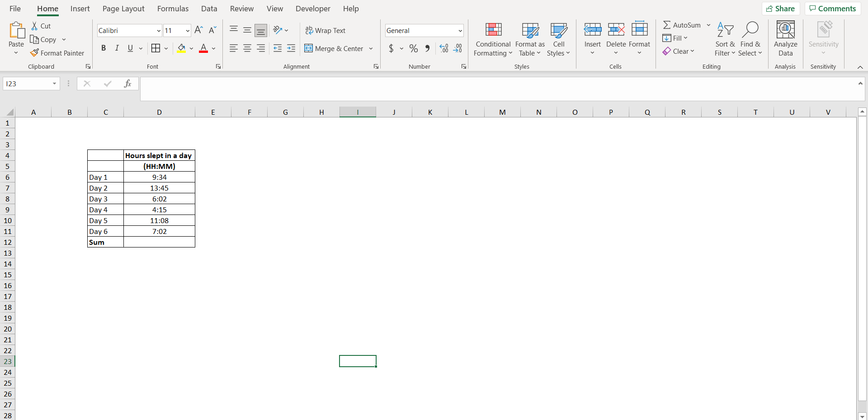Viewport: 868px width, 420px height.
Task: Expand the Number Format dropdown showing General
Action: point(460,30)
